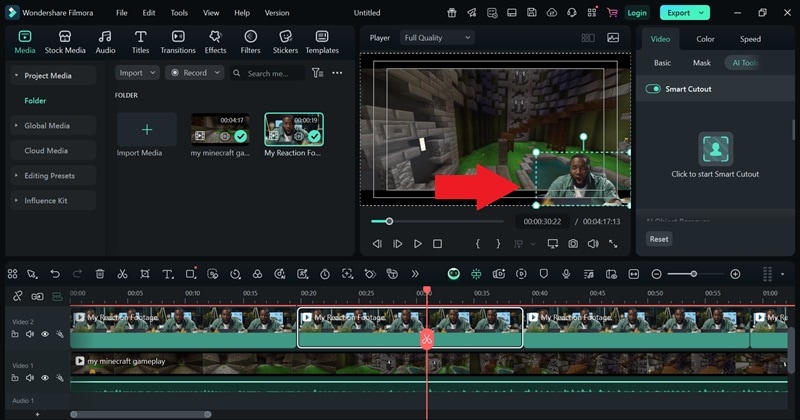Click the Crop tool icon
This screenshot has width=800, height=420.
(x=145, y=274)
